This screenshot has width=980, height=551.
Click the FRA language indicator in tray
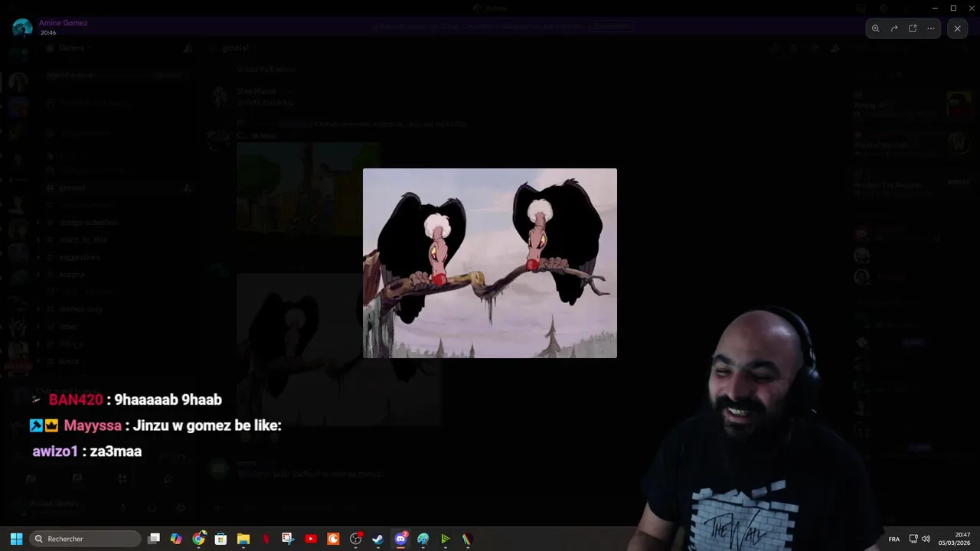pos(893,540)
